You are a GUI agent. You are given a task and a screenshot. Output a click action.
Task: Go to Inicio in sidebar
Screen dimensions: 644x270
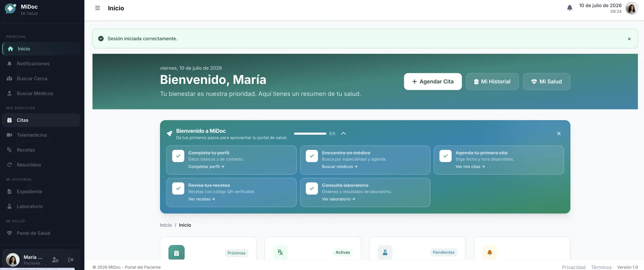pyautogui.click(x=41, y=49)
